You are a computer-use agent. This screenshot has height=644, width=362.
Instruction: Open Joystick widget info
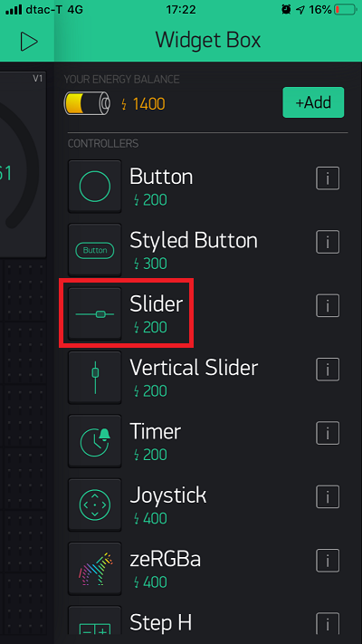(x=328, y=497)
